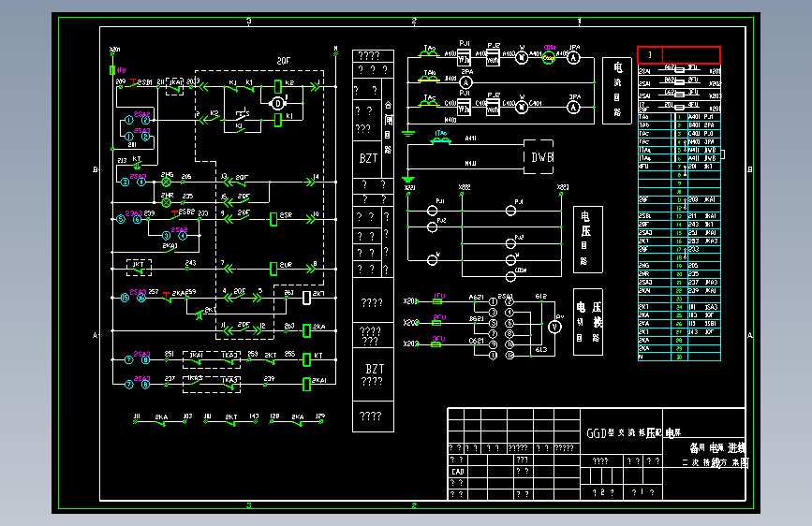The image size is (812, 526).
Task: Select the 3PA ammeter symbol
Action: (x=573, y=108)
